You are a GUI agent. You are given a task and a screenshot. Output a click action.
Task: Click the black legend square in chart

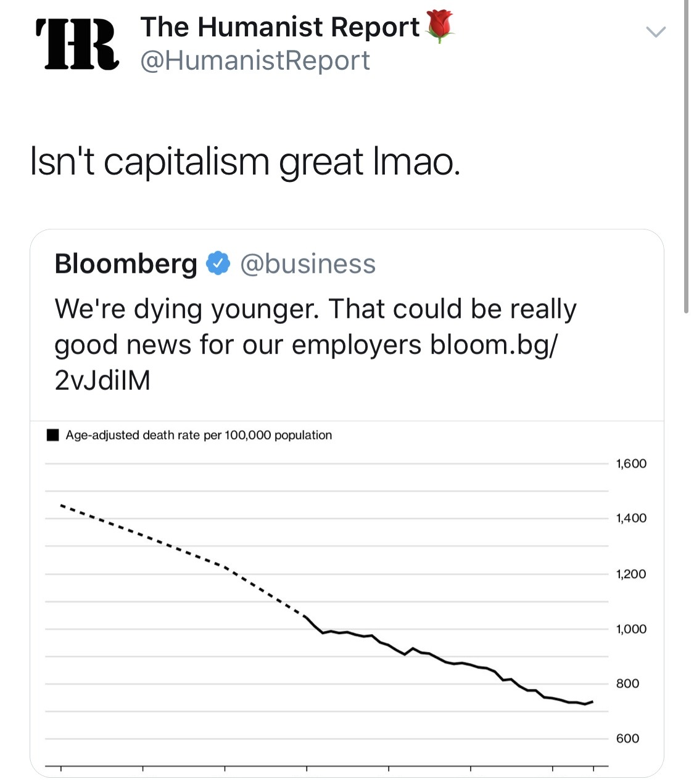[53, 435]
